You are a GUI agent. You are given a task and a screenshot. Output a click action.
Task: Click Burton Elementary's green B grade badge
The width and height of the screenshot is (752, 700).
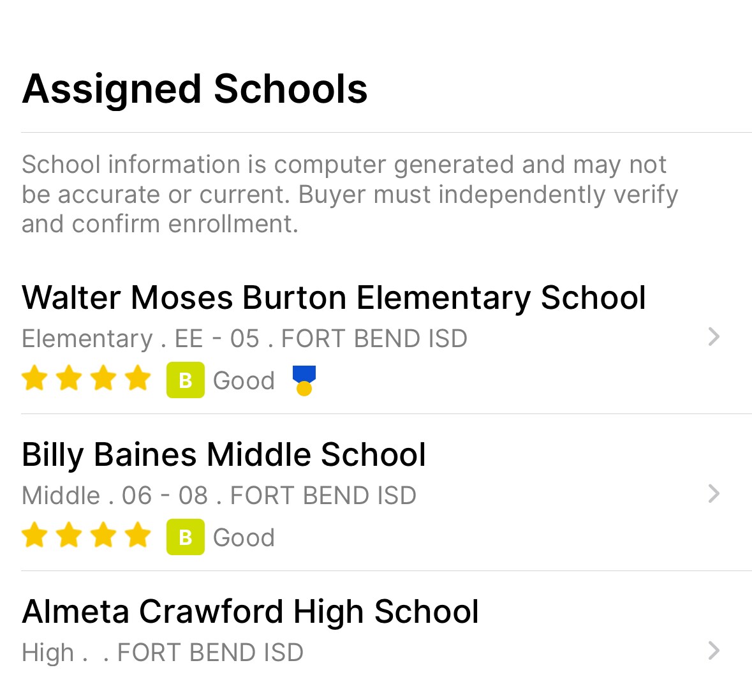pos(186,380)
